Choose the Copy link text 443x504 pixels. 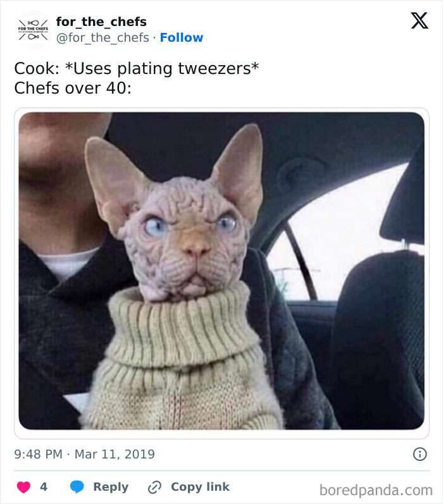[x=200, y=487]
